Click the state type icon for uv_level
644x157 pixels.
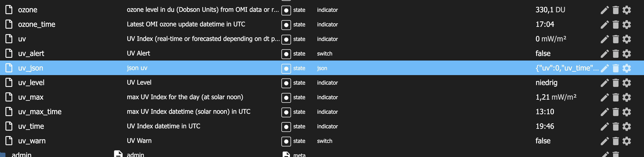point(286,83)
